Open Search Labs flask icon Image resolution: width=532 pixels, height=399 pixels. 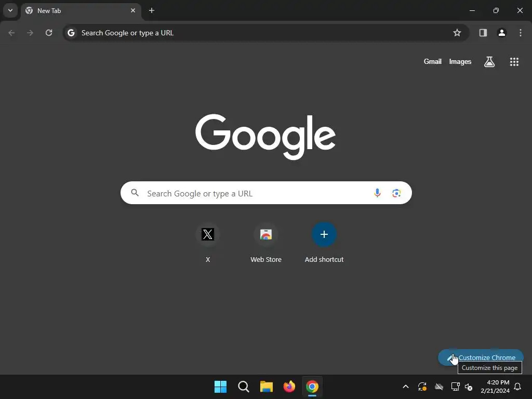[x=489, y=62]
